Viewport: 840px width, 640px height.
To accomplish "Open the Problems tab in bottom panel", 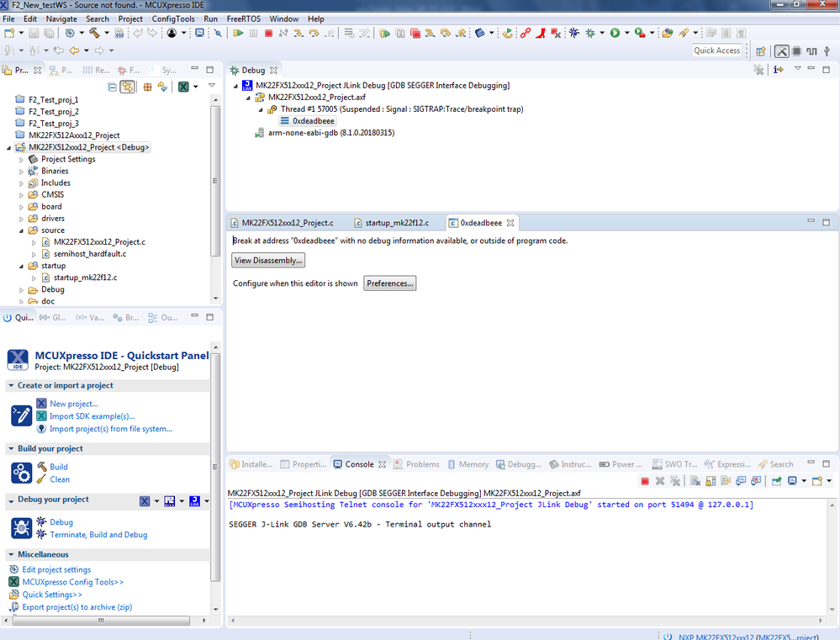I will point(416,464).
